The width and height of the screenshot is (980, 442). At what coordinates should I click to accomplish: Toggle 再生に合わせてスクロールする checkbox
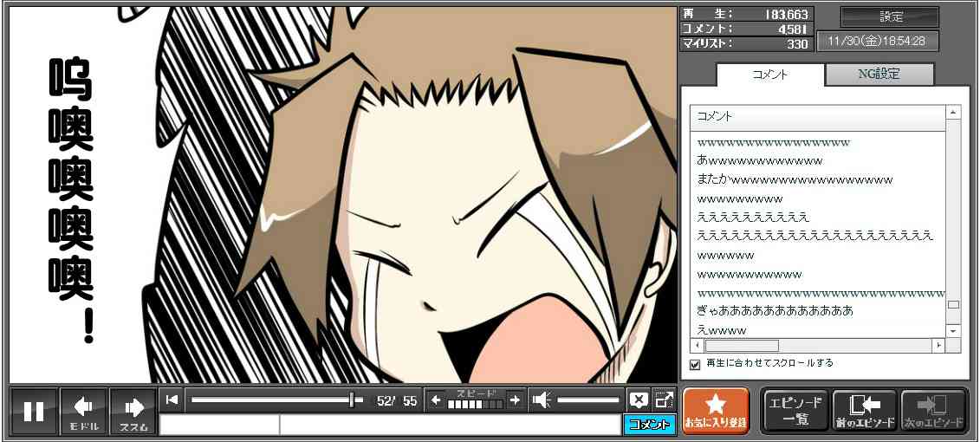coord(695,364)
